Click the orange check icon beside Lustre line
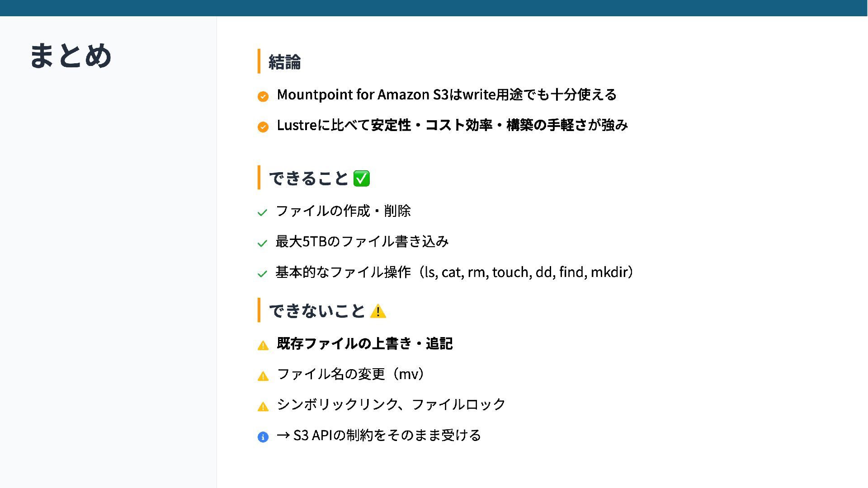 coord(263,127)
